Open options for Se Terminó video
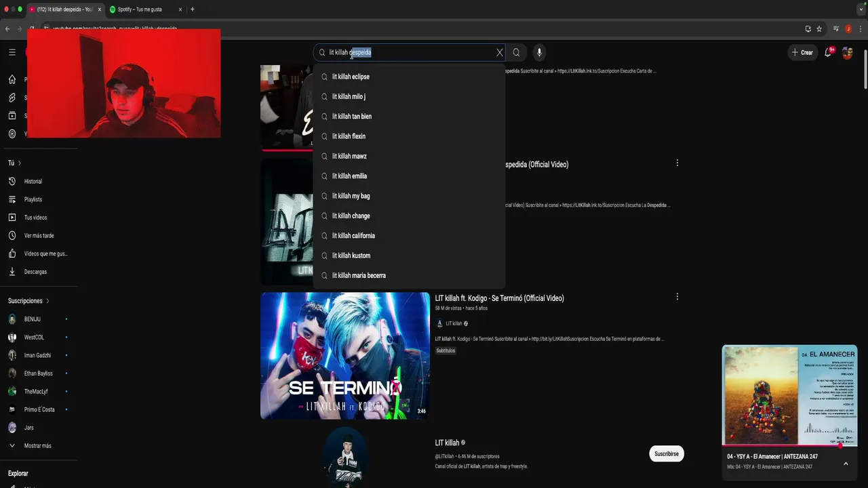Viewport: 868px width, 488px height. tap(677, 297)
